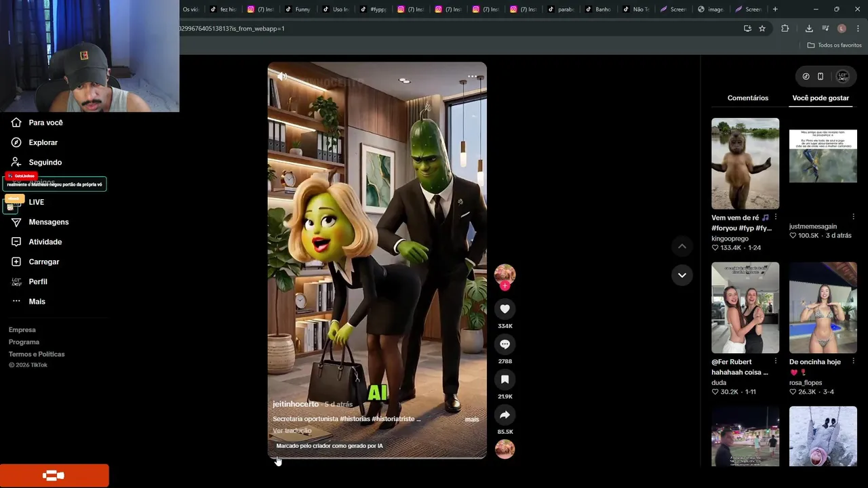Go to next video with down arrow
The height and width of the screenshot is (488, 868).
[682, 275]
